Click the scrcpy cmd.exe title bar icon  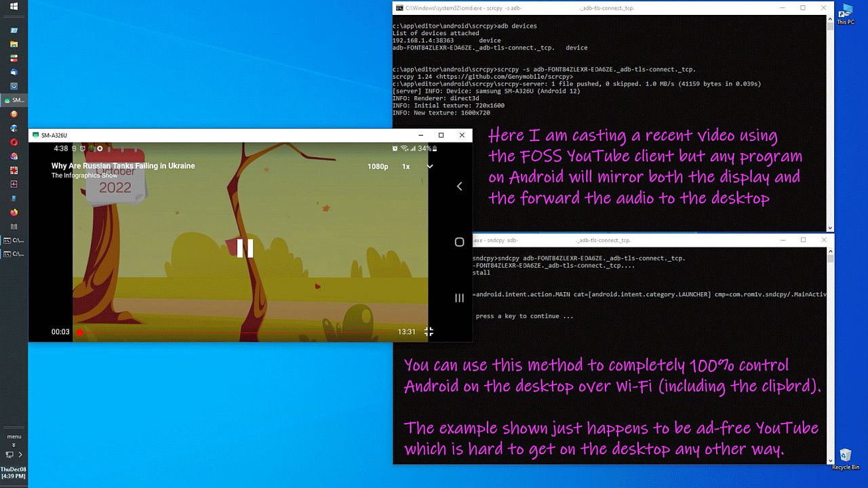pyautogui.click(x=399, y=8)
